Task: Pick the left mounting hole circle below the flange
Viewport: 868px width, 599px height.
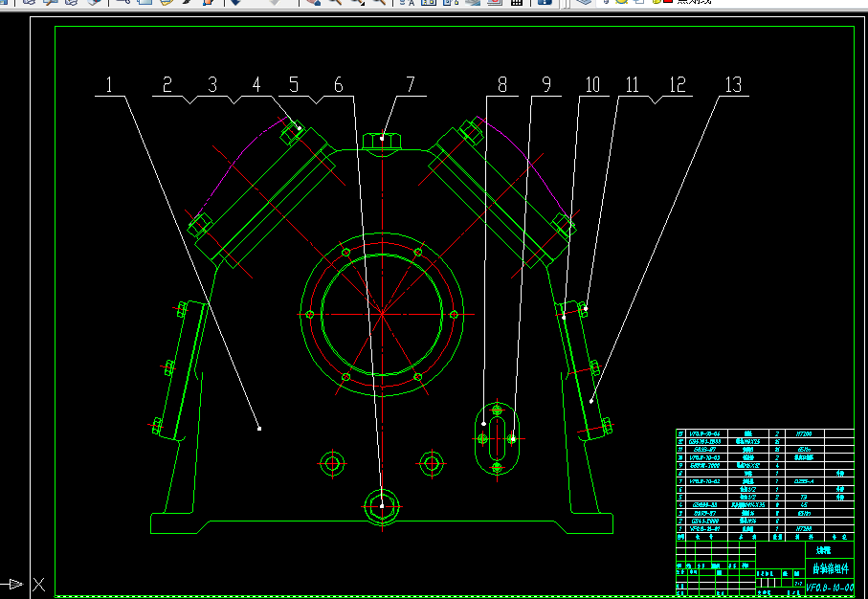Action: pyautogui.click(x=332, y=463)
